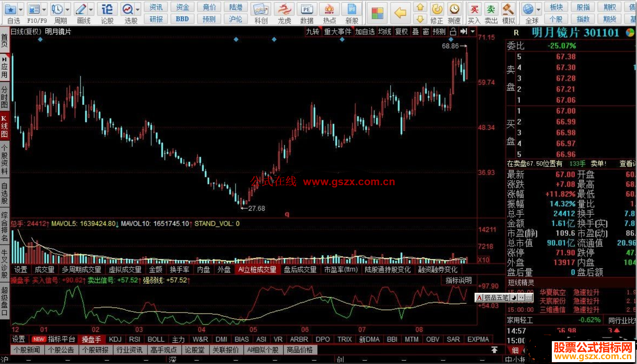Screen dimensions: 637x364
Task: Click the yellow up arrow icon
Action: [x=420, y=7]
